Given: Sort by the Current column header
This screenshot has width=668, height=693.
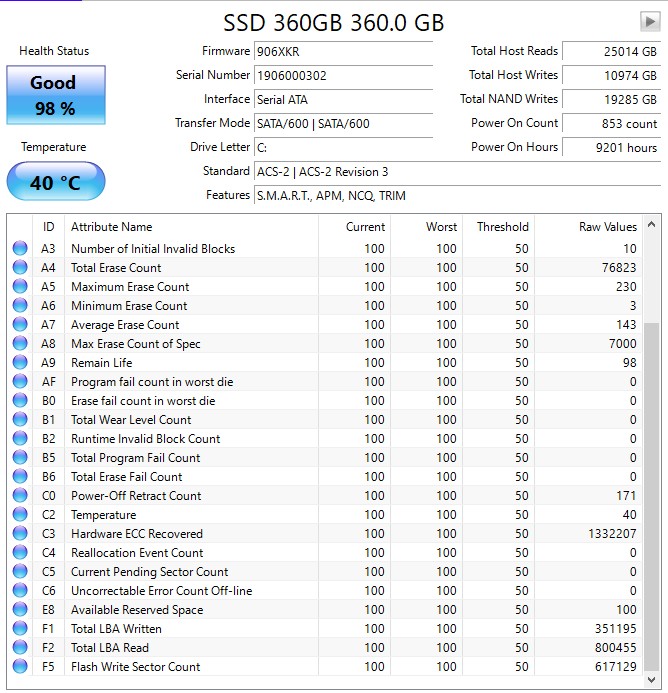Looking at the screenshot, I should (355, 227).
